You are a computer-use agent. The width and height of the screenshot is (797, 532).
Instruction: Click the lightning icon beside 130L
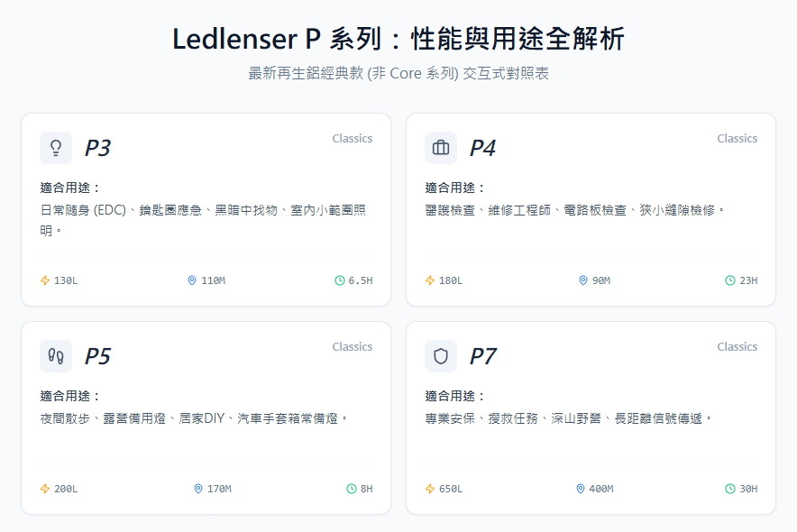click(x=45, y=280)
